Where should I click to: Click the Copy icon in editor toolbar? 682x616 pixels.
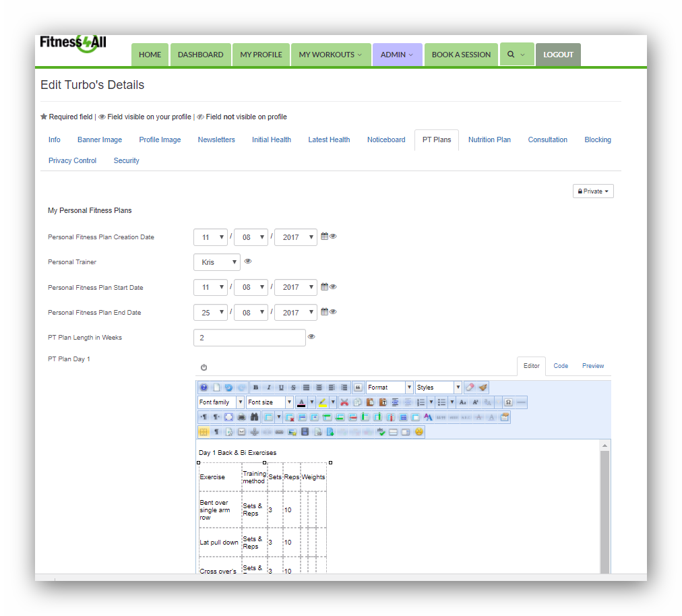click(x=358, y=402)
